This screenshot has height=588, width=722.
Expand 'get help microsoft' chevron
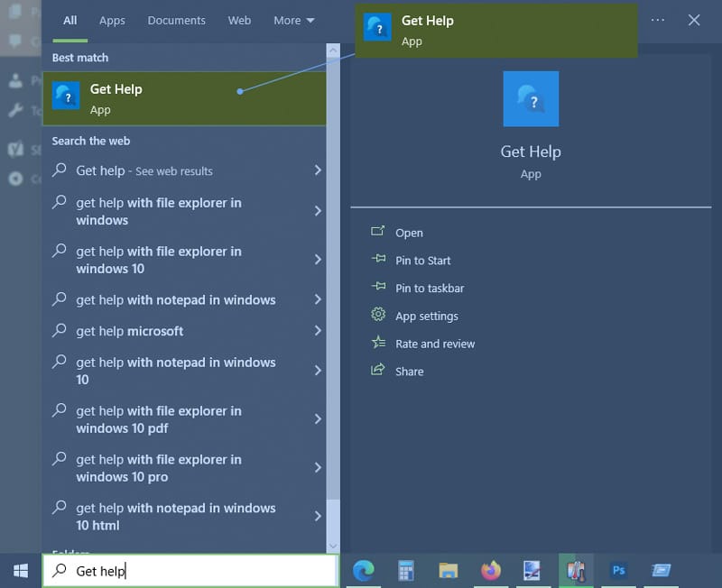[318, 330]
